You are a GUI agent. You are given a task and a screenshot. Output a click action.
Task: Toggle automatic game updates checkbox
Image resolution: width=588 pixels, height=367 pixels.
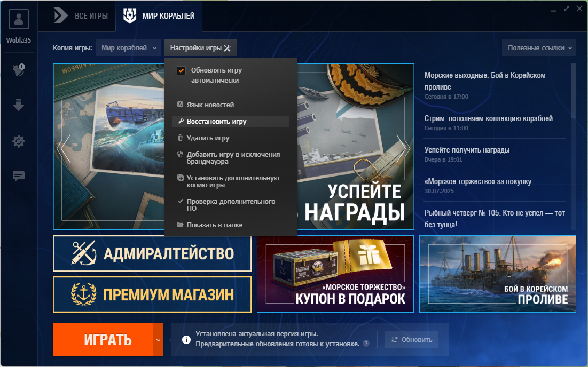181,70
